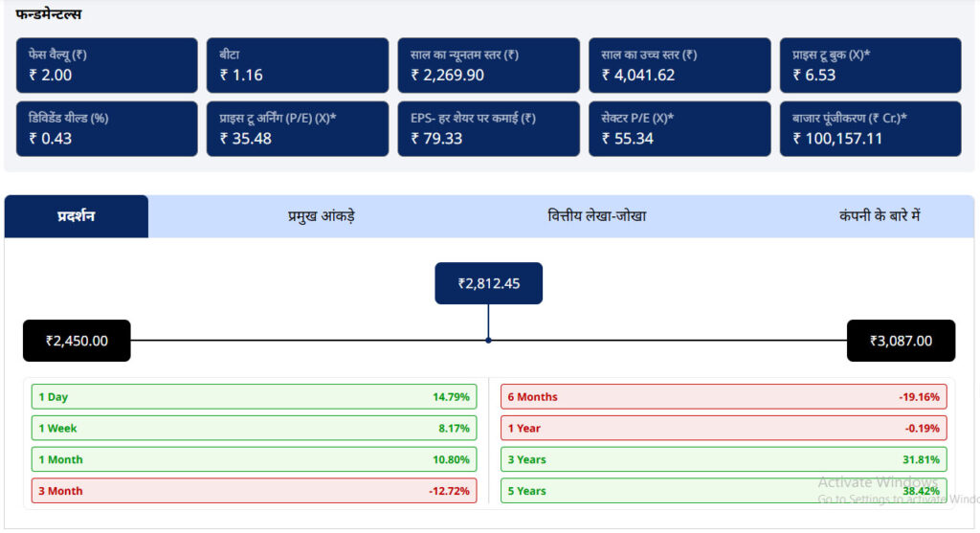980x533 pixels.
Task: Open the प्रमुख आंकड़े tab
Action: click(322, 216)
